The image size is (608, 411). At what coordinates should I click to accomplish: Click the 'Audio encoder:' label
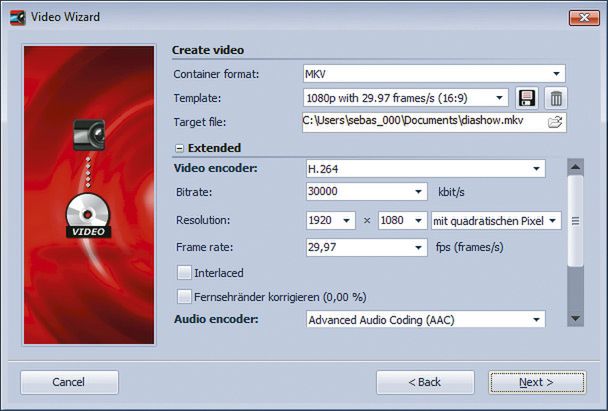click(216, 319)
